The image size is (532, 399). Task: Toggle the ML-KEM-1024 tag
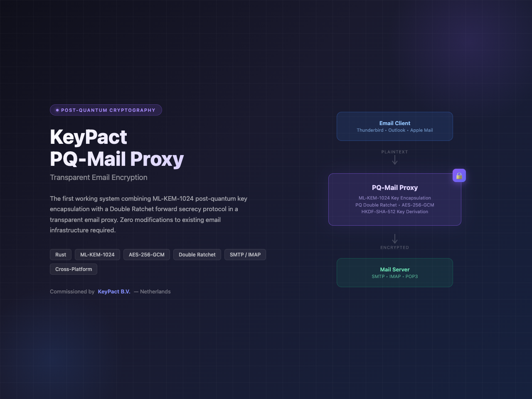tap(97, 254)
